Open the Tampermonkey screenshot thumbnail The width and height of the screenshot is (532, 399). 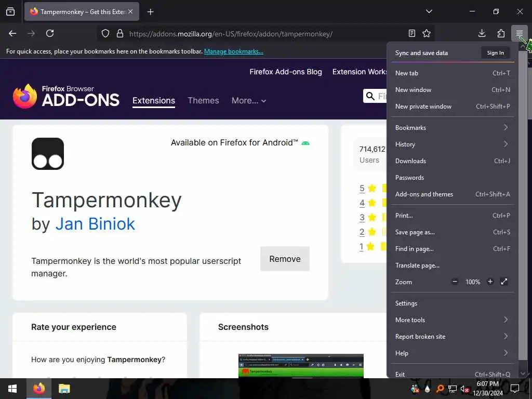301,366
